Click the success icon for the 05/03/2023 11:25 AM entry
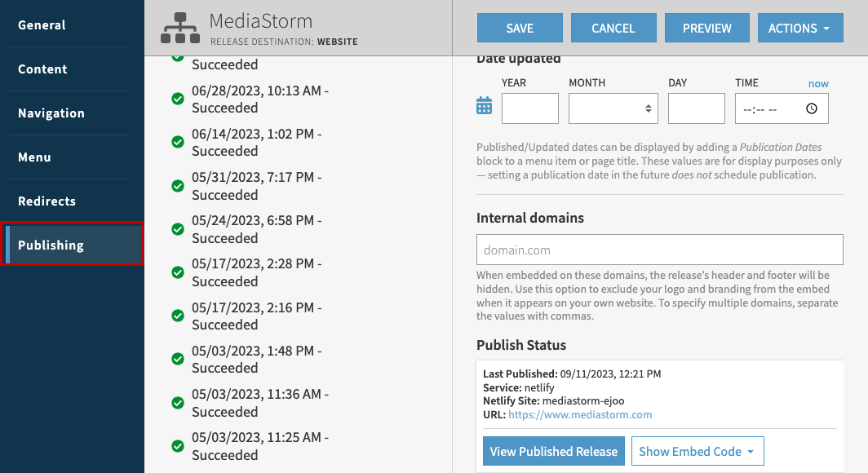 [177, 444]
